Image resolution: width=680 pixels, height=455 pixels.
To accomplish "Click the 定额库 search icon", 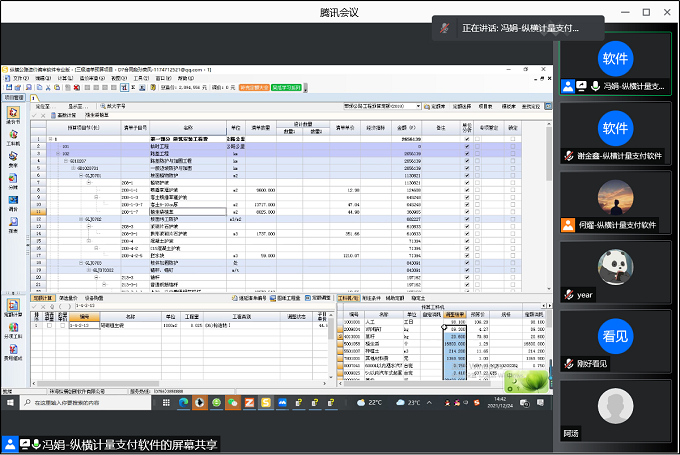I will pyautogui.click(x=427, y=106).
